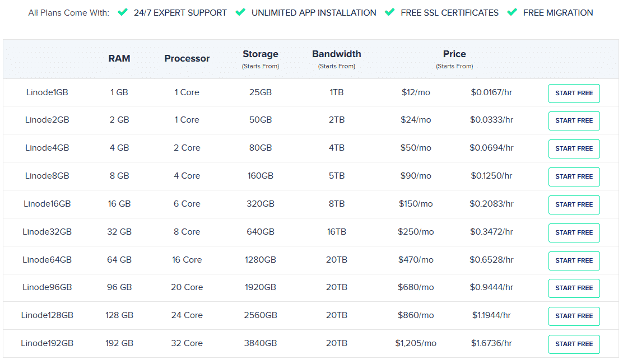Start free with the Linode32GB plan
Image resolution: width=623 pixels, height=364 pixels.
pos(574,232)
